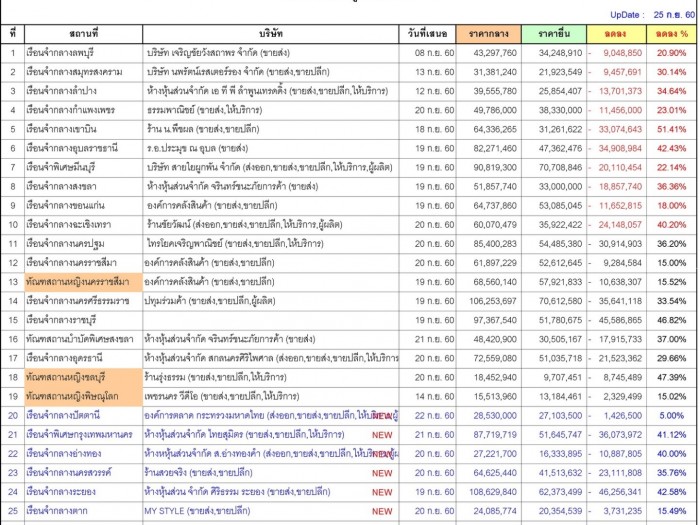Click the NEW badge in row 21
This screenshot has width=700, height=525.
click(x=382, y=434)
